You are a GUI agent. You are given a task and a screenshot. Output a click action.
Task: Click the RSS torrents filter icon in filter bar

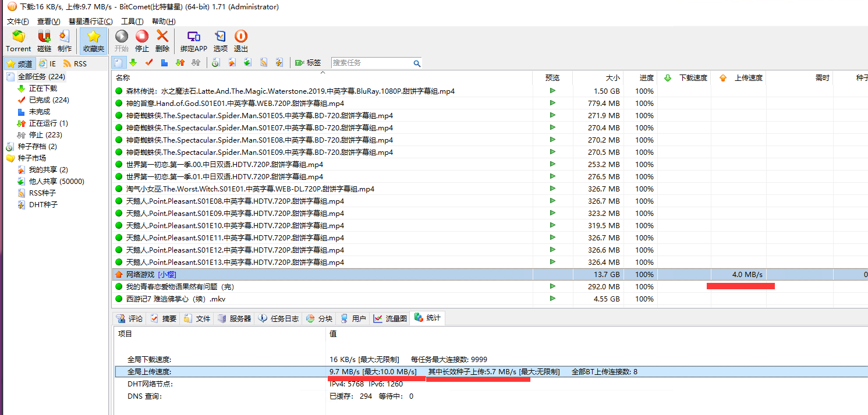(x=264, y=62)
